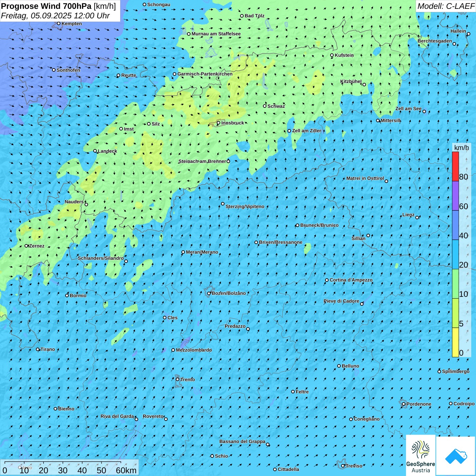Click the 'Brixen/Bressanone' label
This screenshot has height=476, width=476.
(x=280, y=242)
